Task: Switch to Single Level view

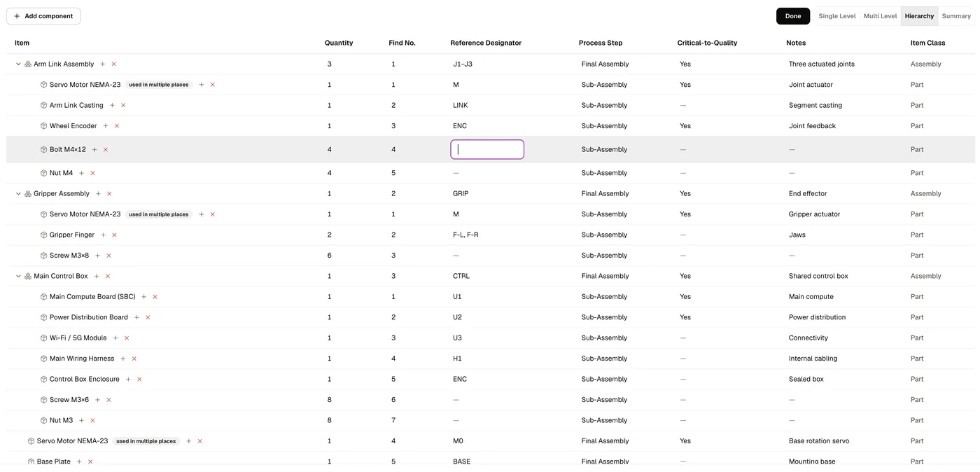Action: pos(837,16)
